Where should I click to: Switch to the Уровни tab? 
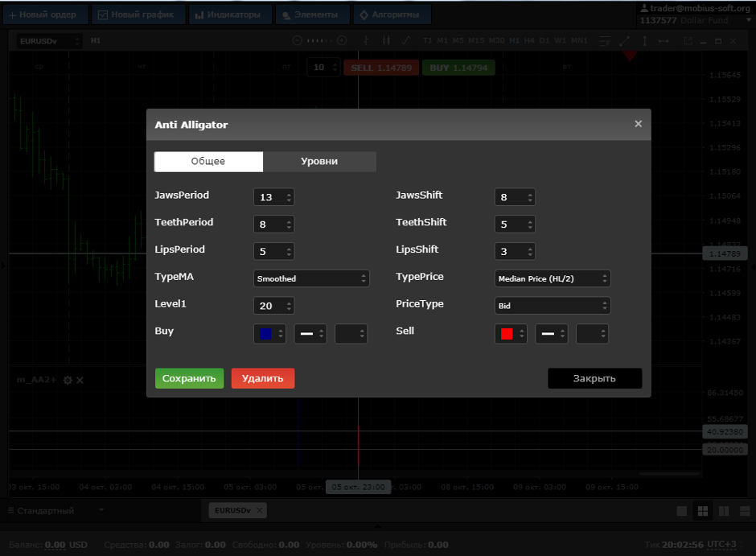coord(319,162)
